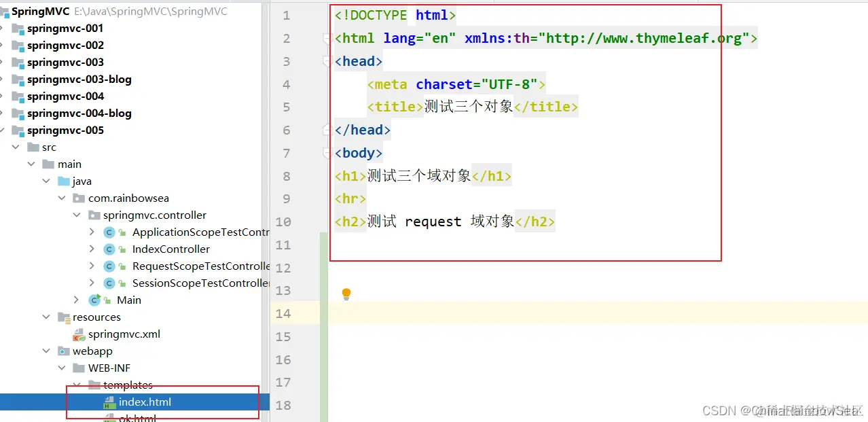
Task: Click the lightbulb quick-fix icon in the editor
Action: [346, 294]
